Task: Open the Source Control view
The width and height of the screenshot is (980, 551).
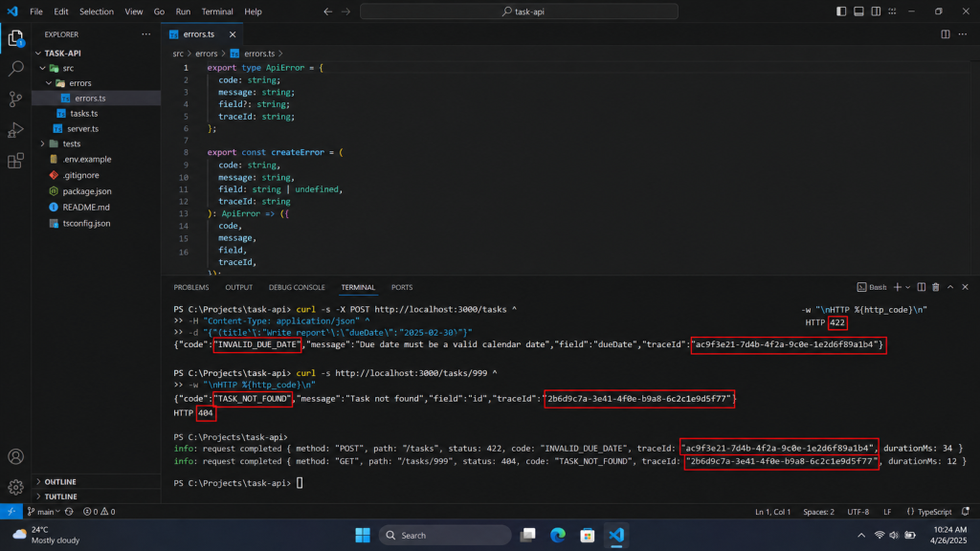Action: click(15, 99)
